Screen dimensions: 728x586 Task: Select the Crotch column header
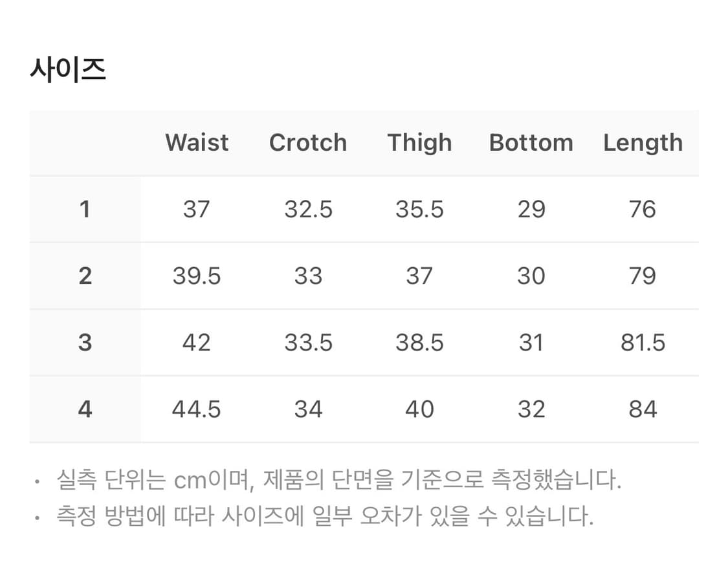coord(308,142)
